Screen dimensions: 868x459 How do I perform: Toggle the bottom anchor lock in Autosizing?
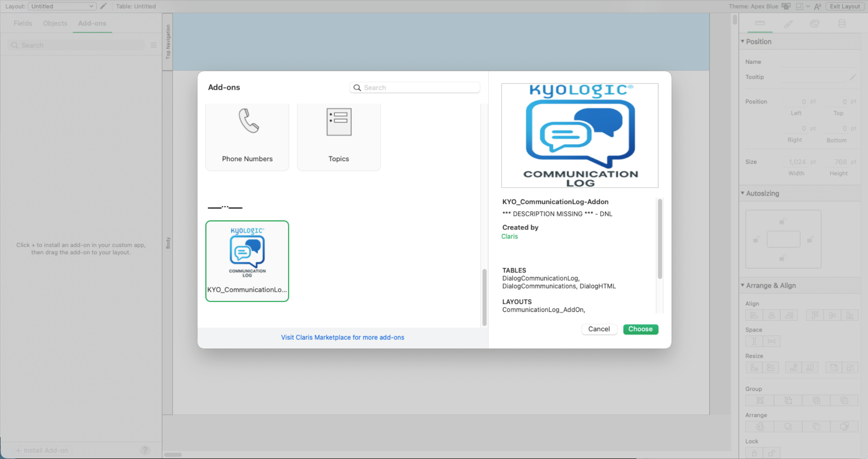tap(783, 258)
